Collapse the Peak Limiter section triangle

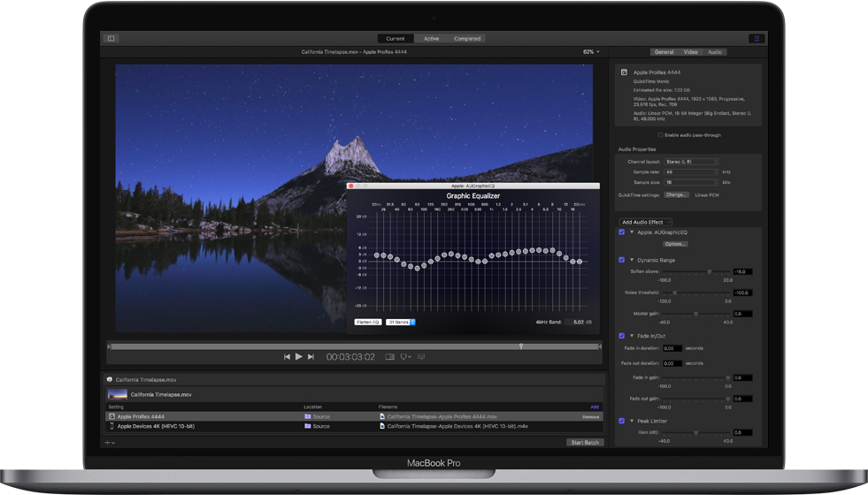(632, 421)
